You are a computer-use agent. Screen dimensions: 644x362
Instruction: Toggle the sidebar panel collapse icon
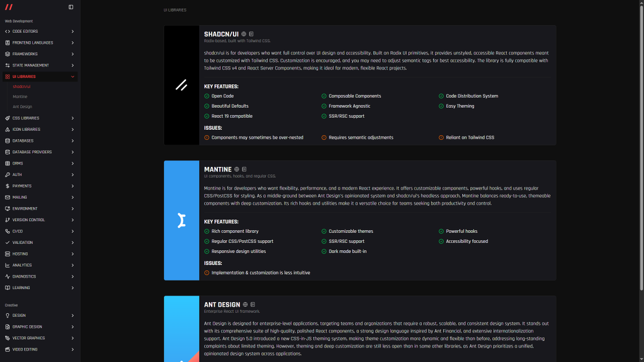[x=71, y=7]
